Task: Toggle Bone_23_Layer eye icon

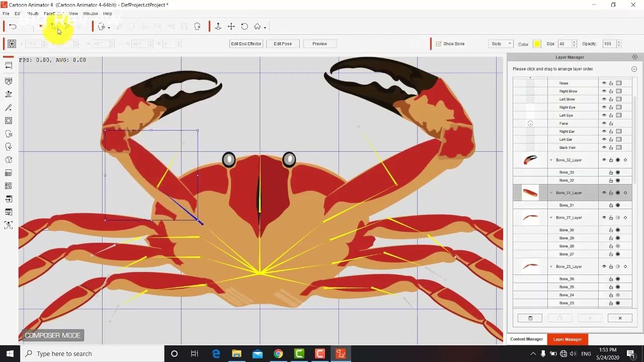Action: (604, 266)
